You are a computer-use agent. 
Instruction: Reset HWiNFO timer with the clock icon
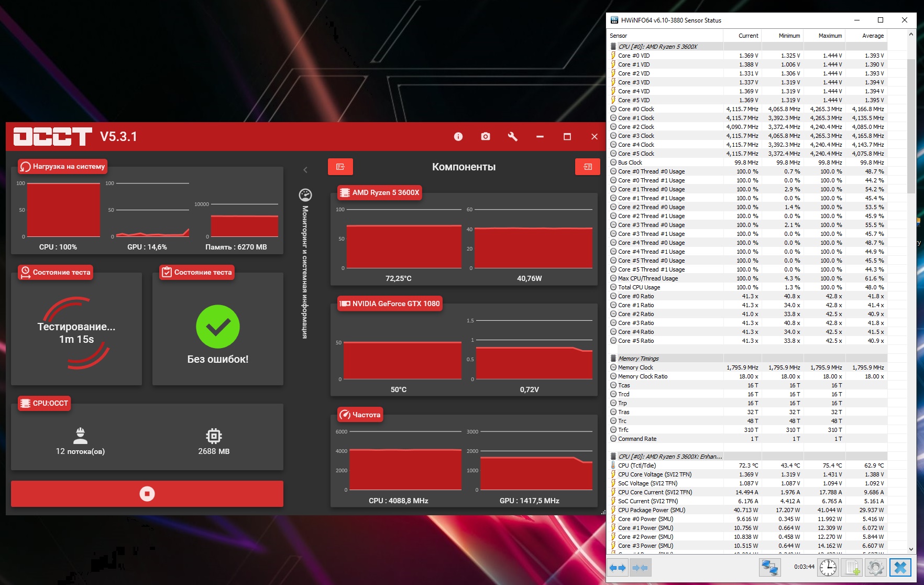tap(828, 567)
